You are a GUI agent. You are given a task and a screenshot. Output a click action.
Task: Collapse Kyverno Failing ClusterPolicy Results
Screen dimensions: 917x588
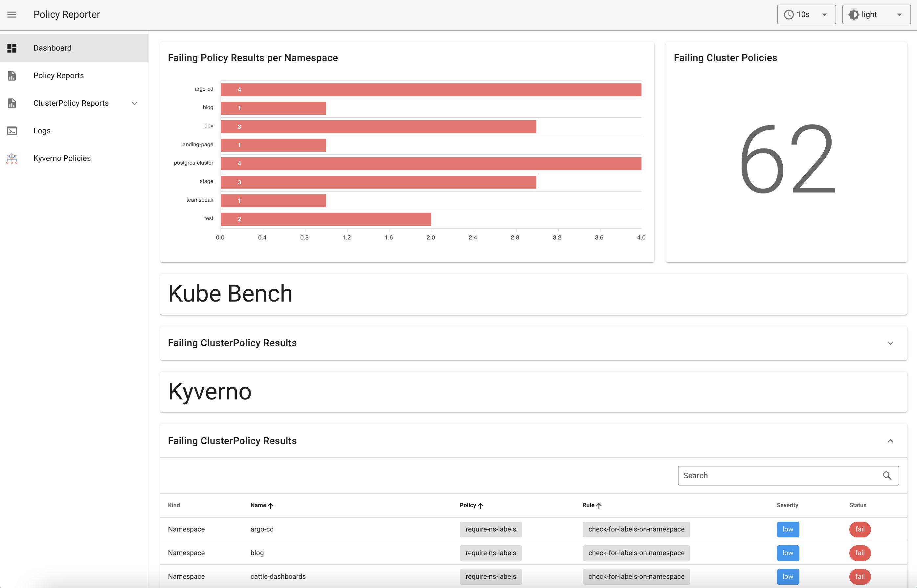pos(890,440)
